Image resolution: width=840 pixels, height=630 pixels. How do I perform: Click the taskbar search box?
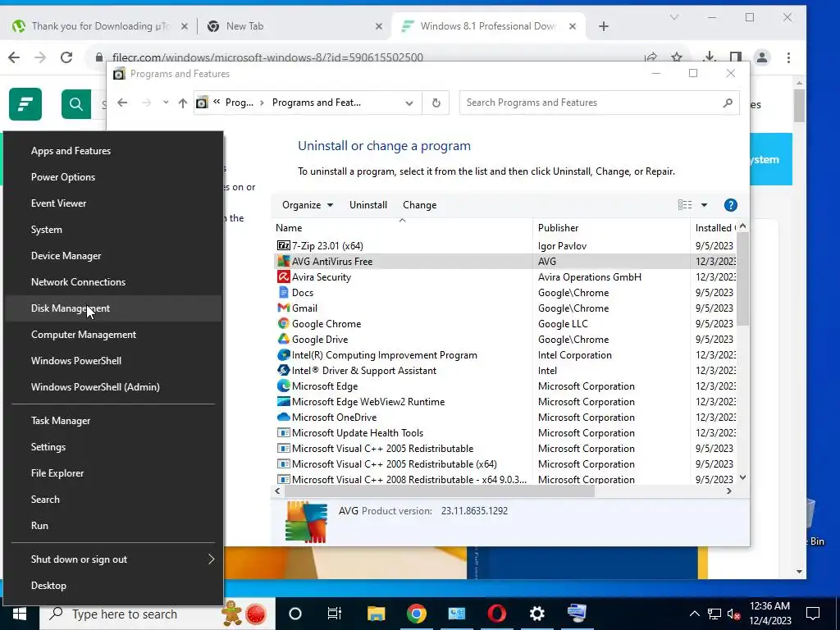157,614
